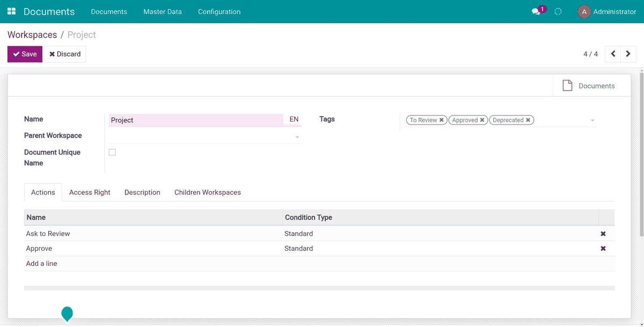This screenshot has height=327, width=644.
Task: Switch to the Description tab
Action: point(142,192)
